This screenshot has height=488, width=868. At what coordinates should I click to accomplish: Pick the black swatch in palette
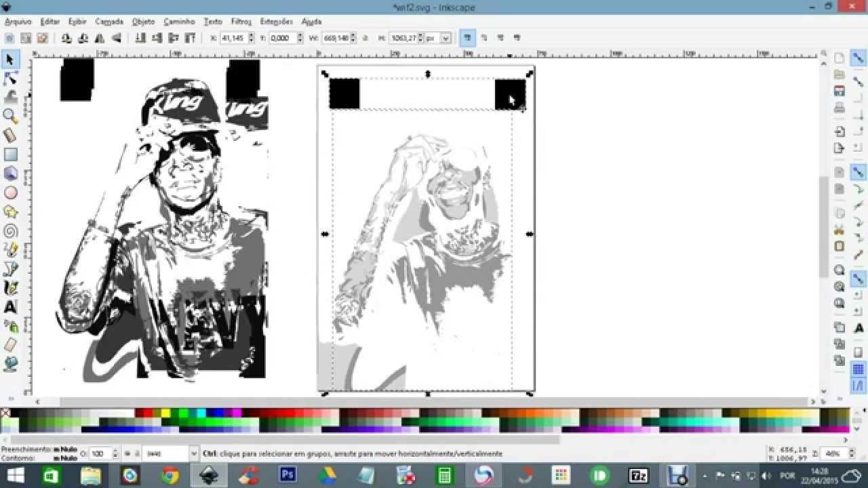tap(14, 413)
